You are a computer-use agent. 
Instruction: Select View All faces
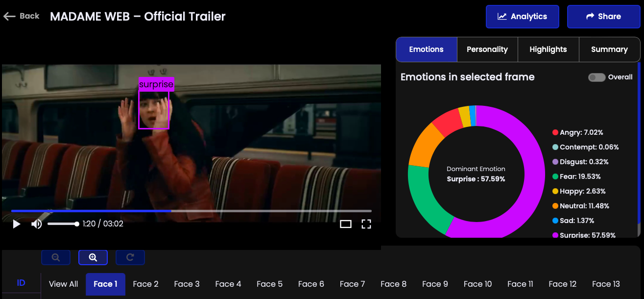64,284
